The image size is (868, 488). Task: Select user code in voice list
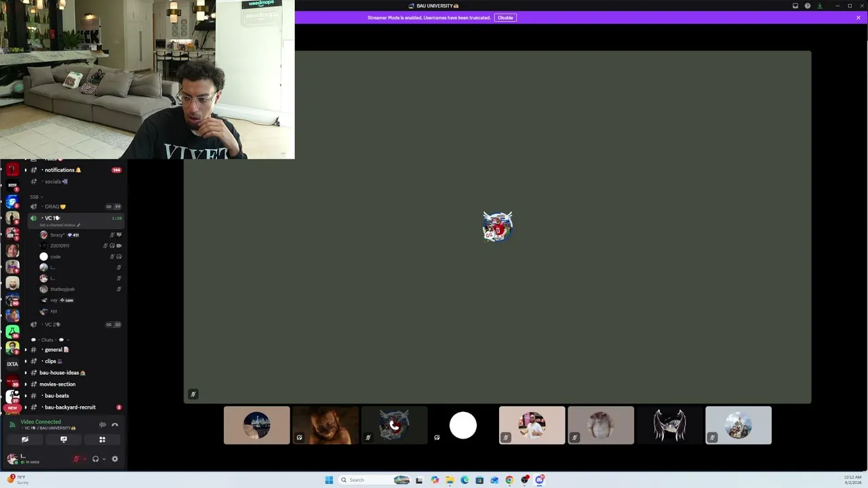[x=80, y=257]
